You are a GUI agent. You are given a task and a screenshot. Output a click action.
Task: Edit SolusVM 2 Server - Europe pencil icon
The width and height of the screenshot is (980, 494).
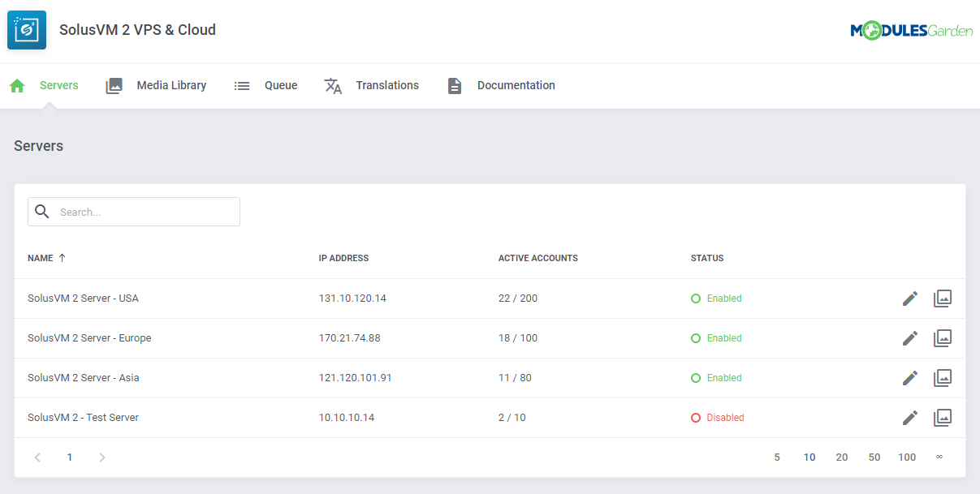click(910, 338)
